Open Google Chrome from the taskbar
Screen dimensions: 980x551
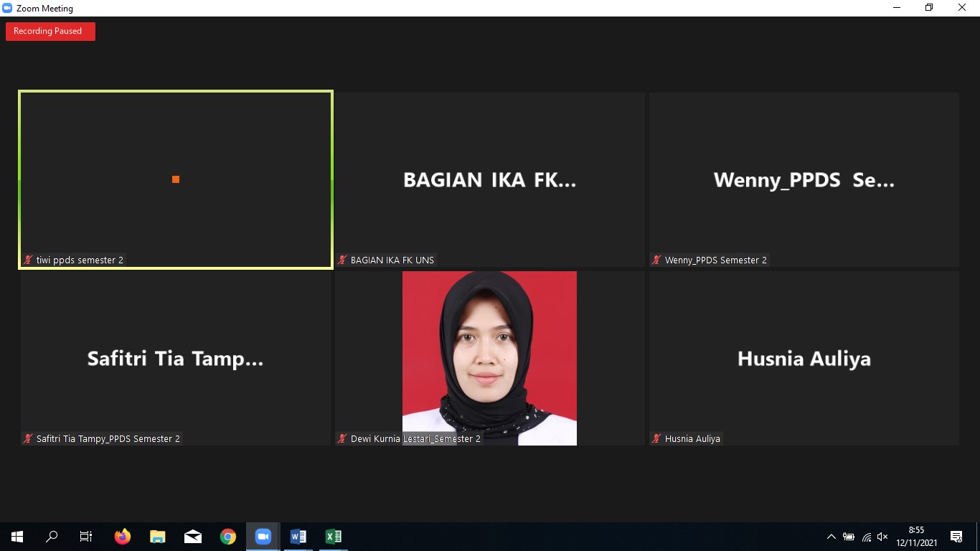228,537
